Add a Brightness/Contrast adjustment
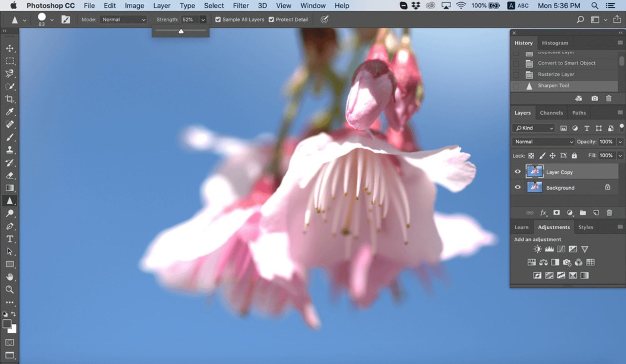The image size is (626, 364). click(537, 249)
